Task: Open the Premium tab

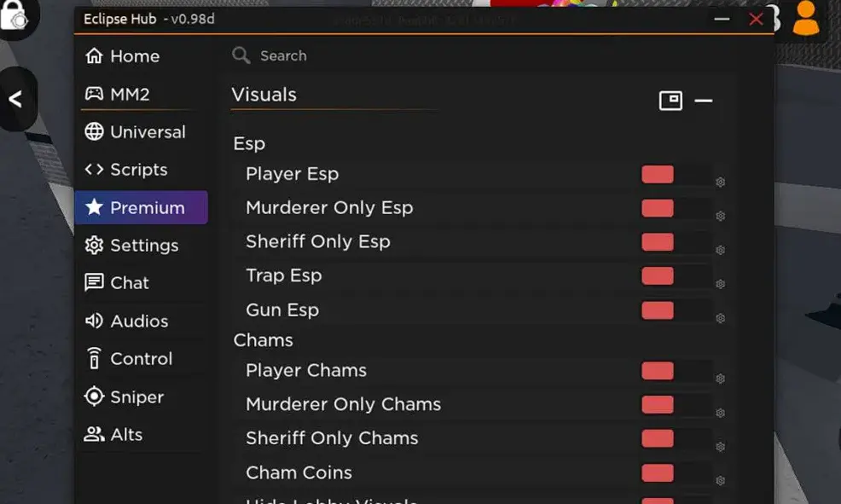Action: 142,207
